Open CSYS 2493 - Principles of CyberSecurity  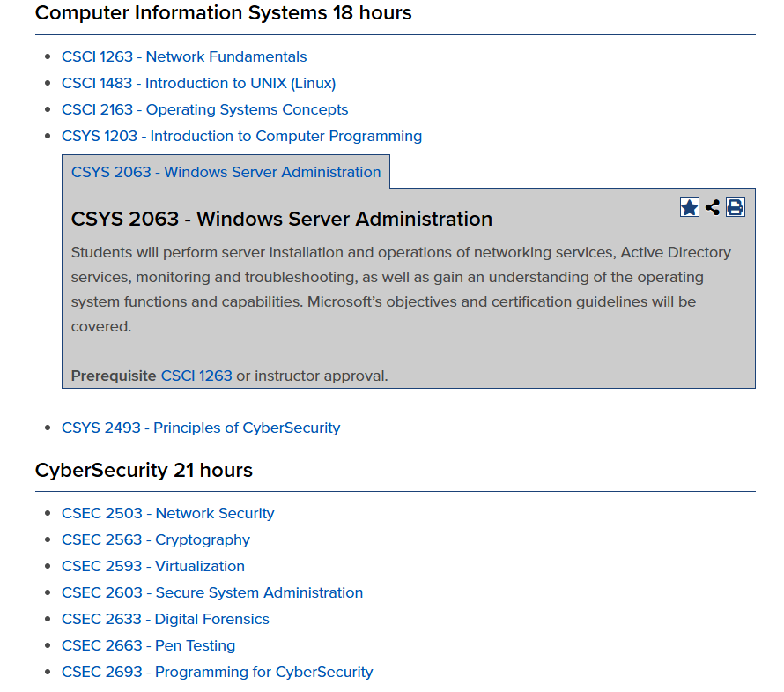pyautogui.click(x=201, y=428)
